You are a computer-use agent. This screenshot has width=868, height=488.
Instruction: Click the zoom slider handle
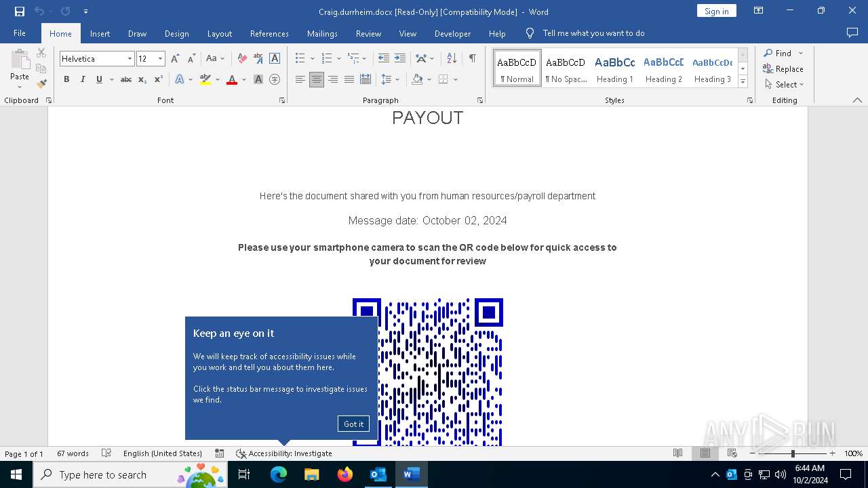click(x=793, y=453)
